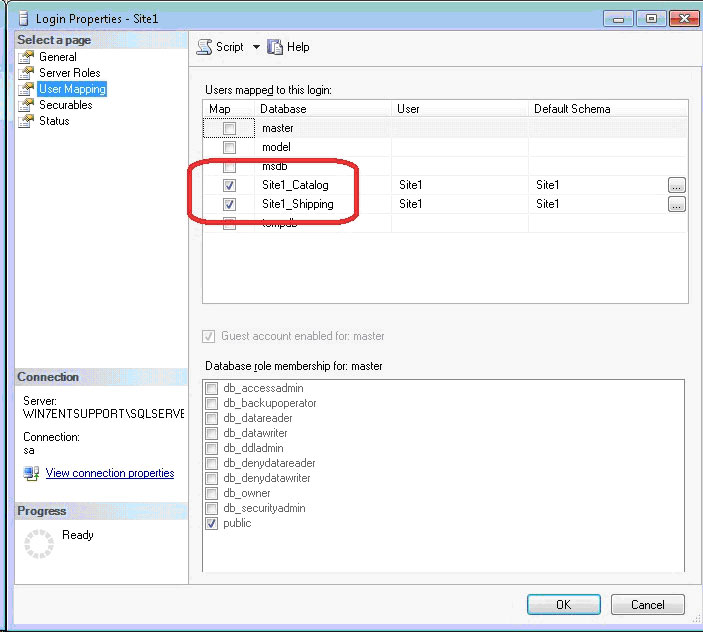Open schema browse button for Site1_Catalog
This screenshot has height=632, width=703.
click(677, 185)
